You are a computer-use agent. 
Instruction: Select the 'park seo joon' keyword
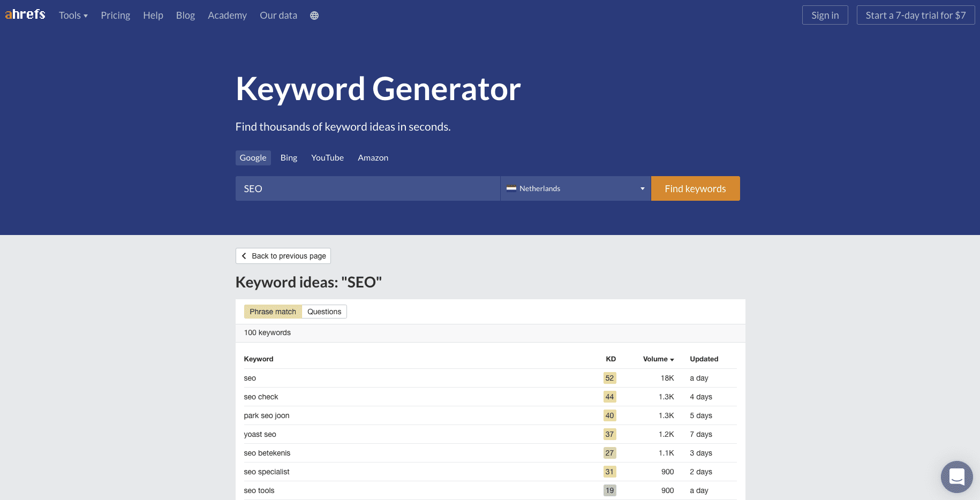267,415
